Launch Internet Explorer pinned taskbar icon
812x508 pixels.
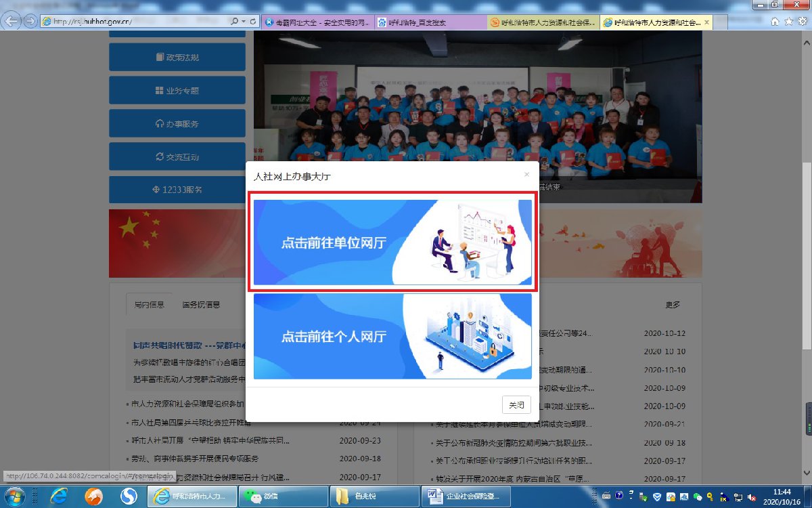(x=58, y=496)
